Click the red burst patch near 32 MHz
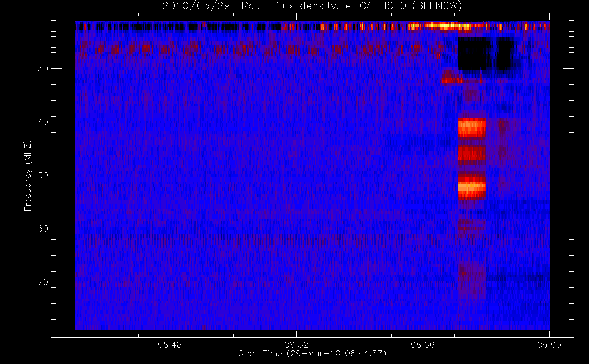 pos(452,78)
